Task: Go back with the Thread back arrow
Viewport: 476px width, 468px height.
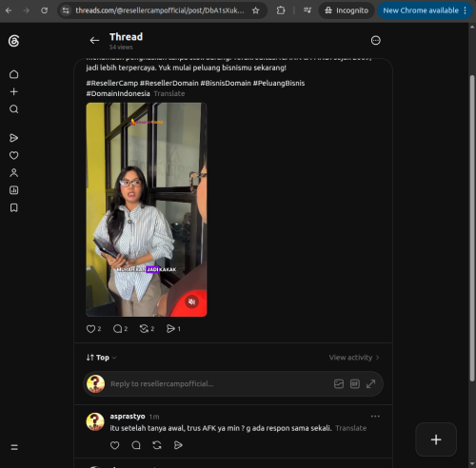Action: (94, 40)
